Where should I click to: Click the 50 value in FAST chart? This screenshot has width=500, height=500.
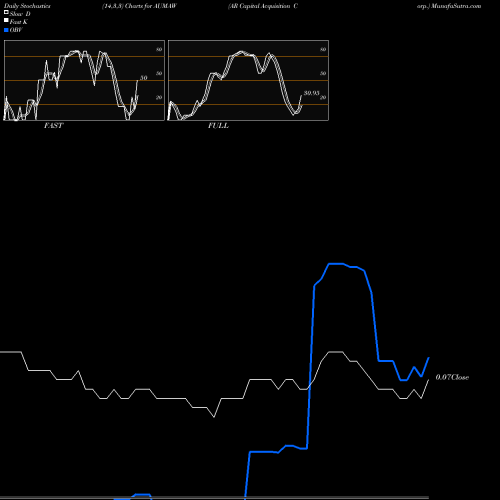tap(143, 78)
